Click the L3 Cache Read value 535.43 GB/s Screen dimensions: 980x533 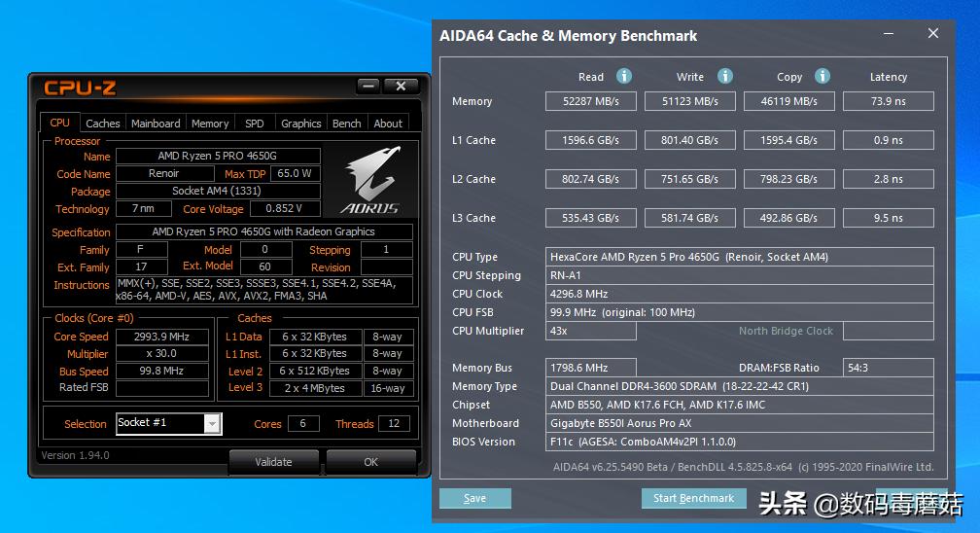591,218
